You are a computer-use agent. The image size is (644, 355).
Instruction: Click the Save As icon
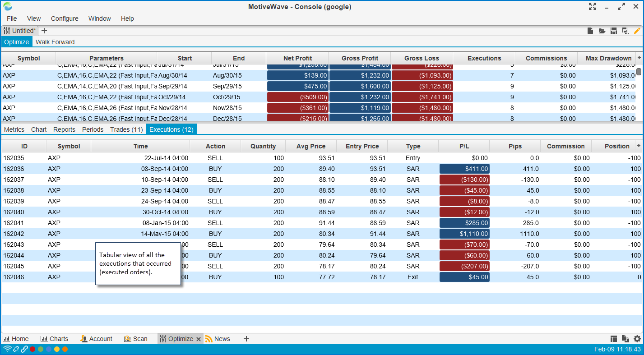[x=625, y=31]
